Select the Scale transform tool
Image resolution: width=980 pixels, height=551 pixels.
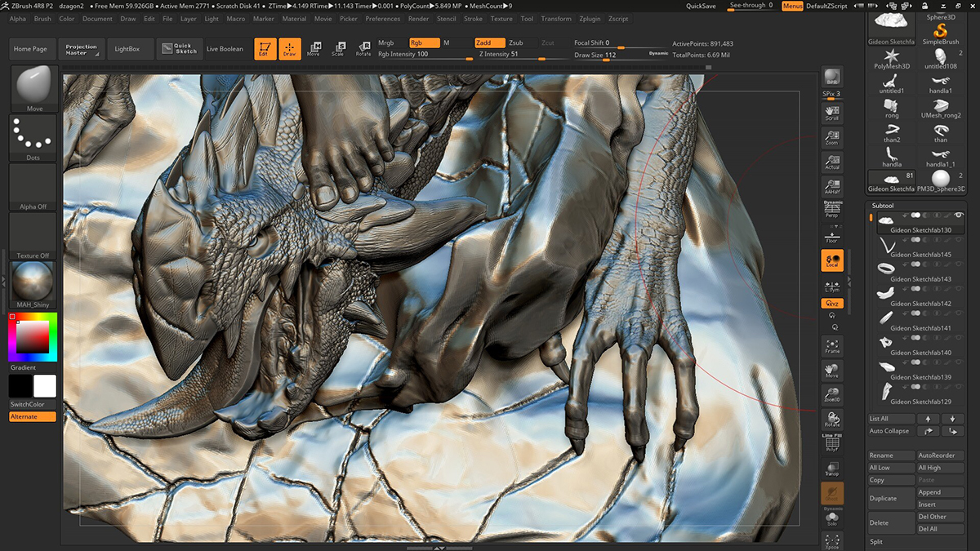pyautogui.click(x=337, y=49)
